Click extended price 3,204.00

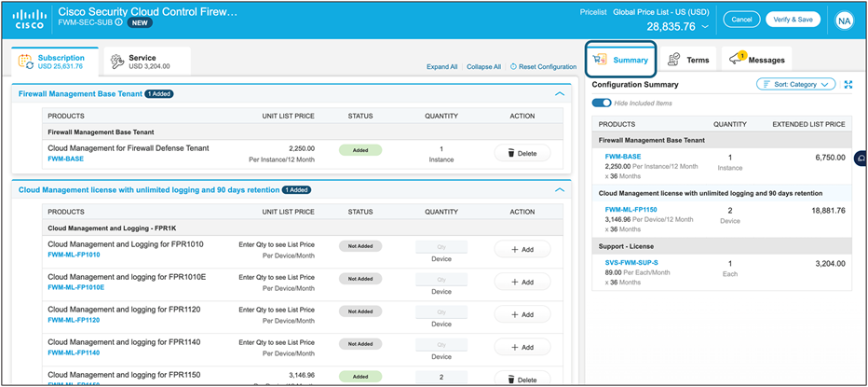[x=830, y=264]
